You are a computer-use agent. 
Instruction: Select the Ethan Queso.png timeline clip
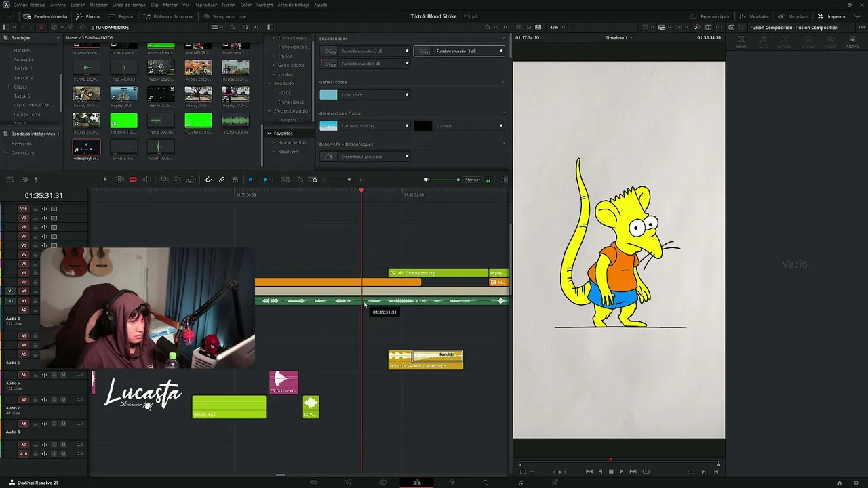click(x=438, y=273)
